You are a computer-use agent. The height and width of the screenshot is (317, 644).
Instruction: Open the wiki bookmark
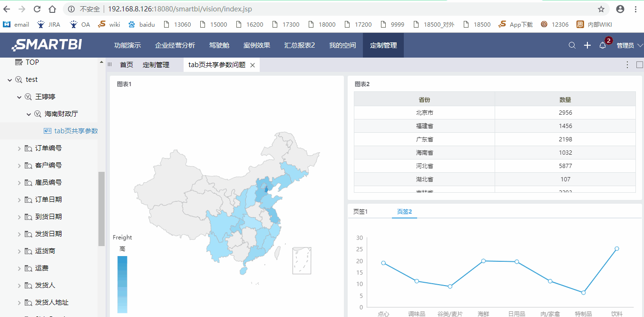click(x=109, y=24)
